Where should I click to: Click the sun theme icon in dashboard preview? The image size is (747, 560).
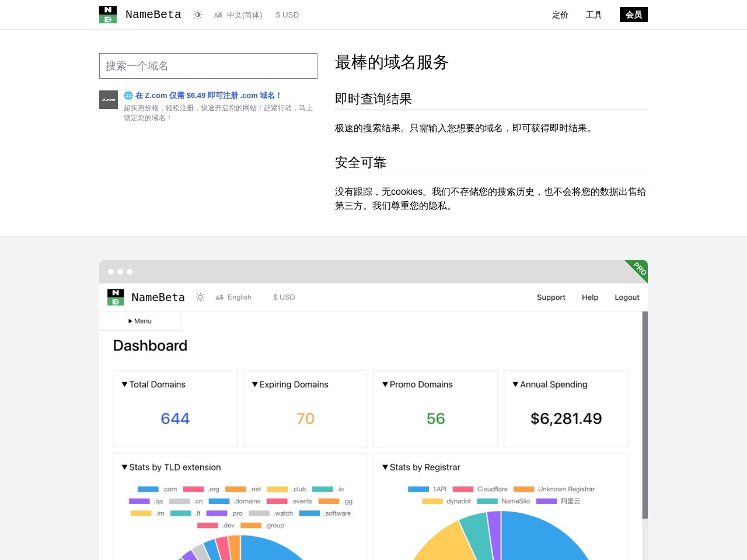pyautogui.click(x=200, y=297)
